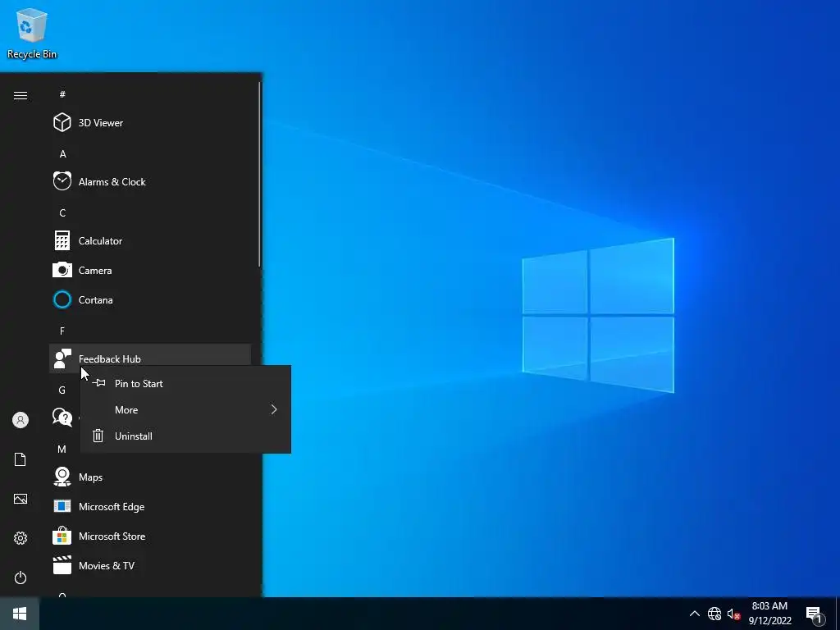840x630 pixels.
Task: Show hidden tray icons with the chevron
Action: (x=694, y=614)
